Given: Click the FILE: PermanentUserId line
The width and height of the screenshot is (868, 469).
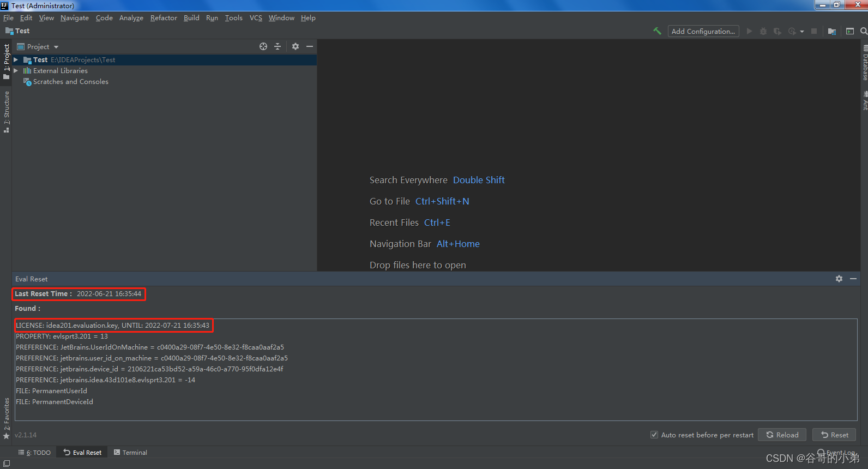Looking at the screenshot, I should (x=51, y=391).
